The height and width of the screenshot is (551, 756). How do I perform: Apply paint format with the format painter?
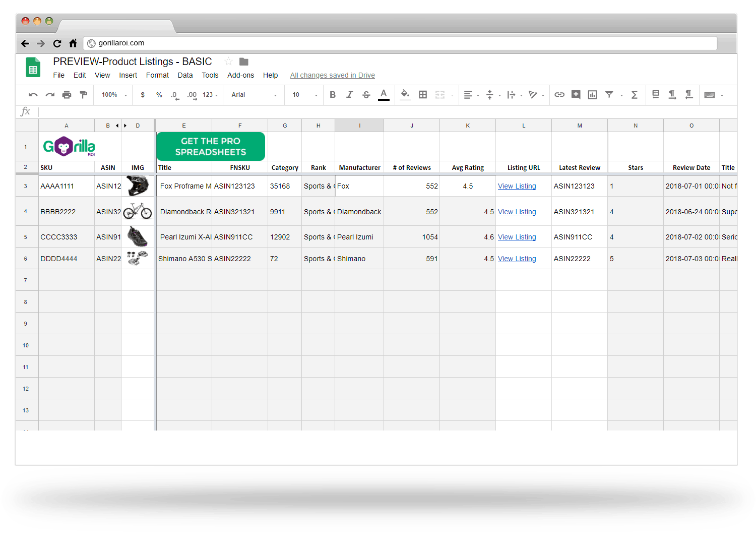(x=83, y=95)
